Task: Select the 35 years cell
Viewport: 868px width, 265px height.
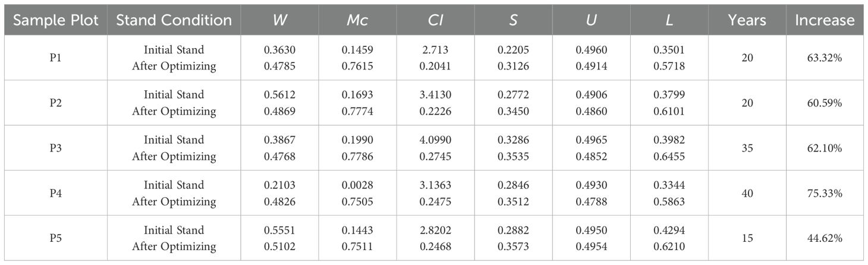Action: 748,148
